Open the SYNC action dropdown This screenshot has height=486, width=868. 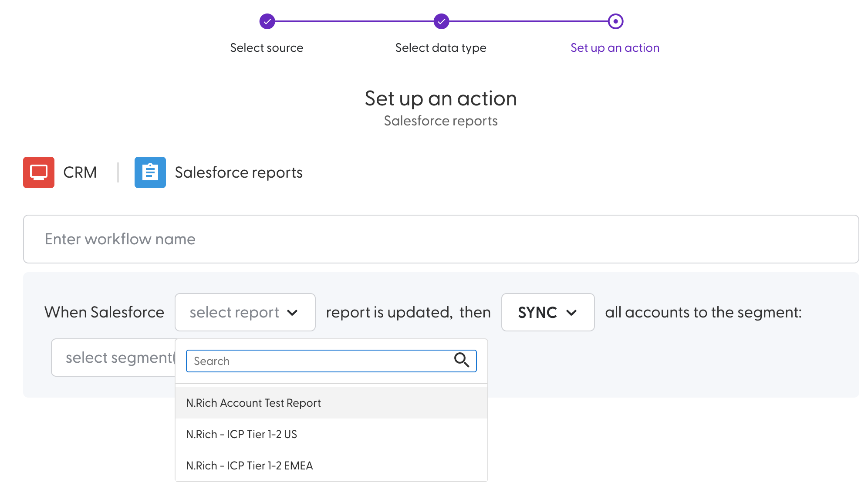548,312
